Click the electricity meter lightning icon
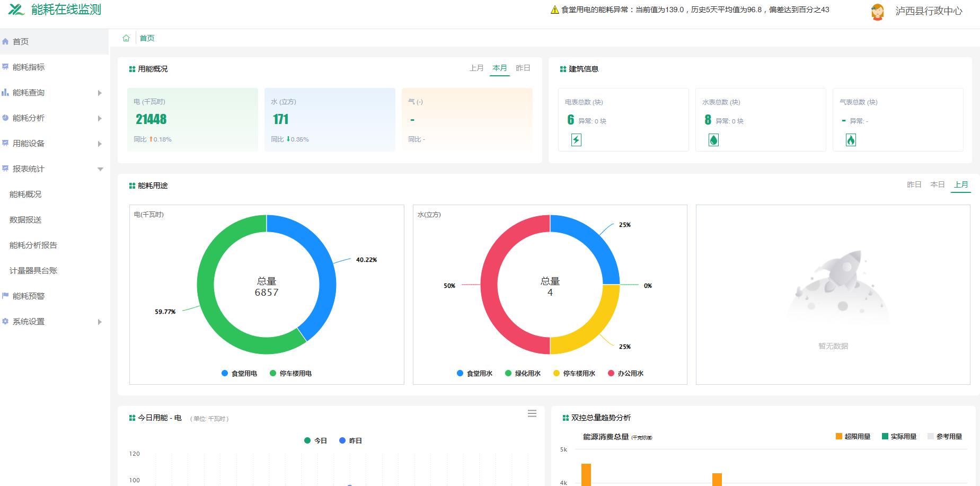 (x=576, y=140)
